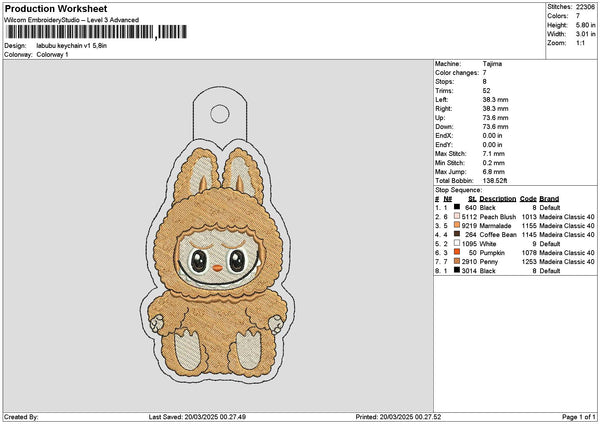Click the 'Down:' label
The width and height of the screenshot is (600, 424).
click(444, 127)
